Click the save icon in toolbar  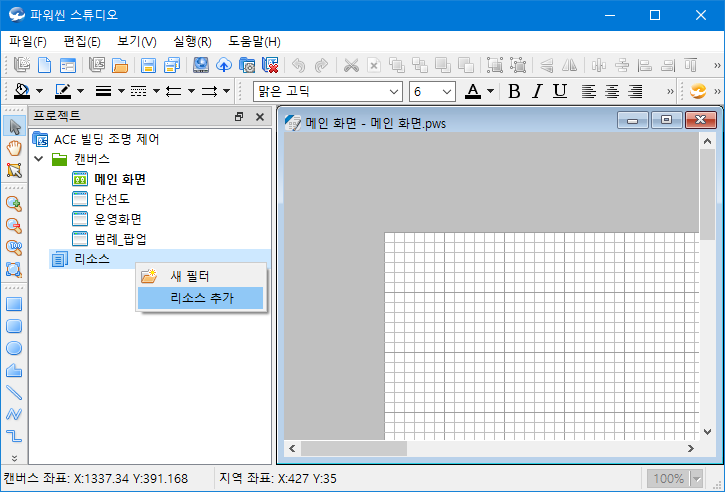pos(148,66)
